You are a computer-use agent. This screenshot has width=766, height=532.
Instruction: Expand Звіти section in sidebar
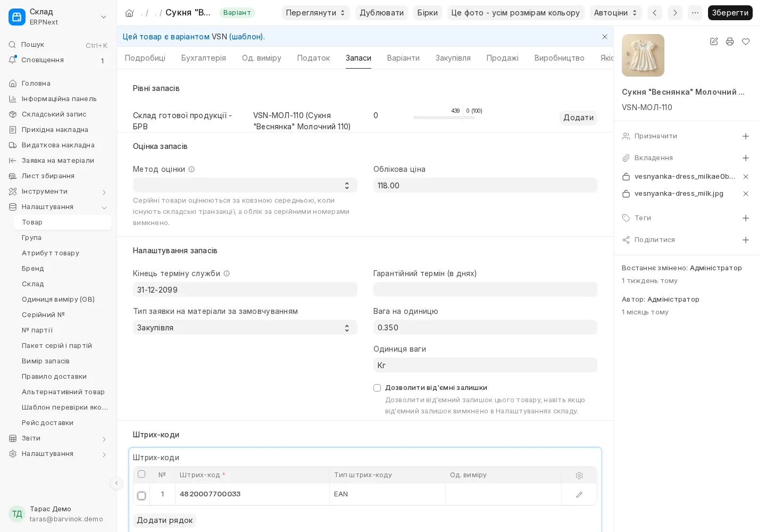point(57,438)
